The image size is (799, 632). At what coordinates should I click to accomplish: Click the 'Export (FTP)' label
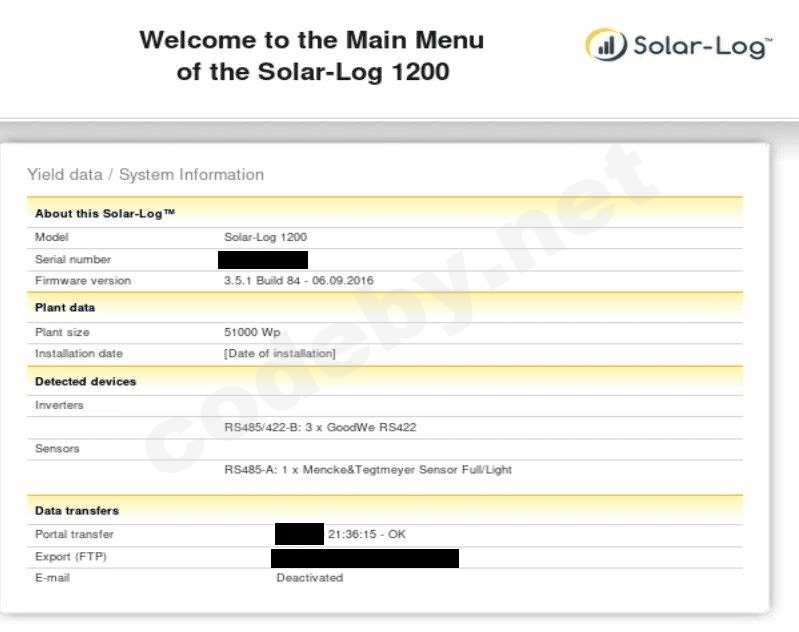point(71,557)
